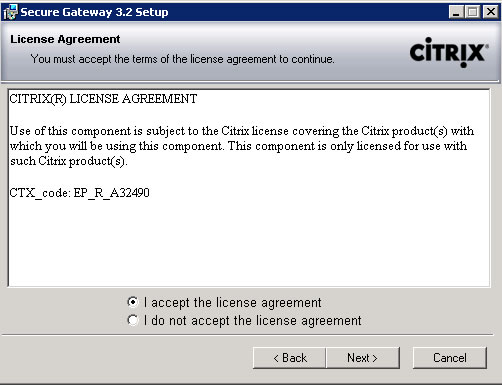
Task: Click the 'I do not accept' label text
Action: pos(253,321)
